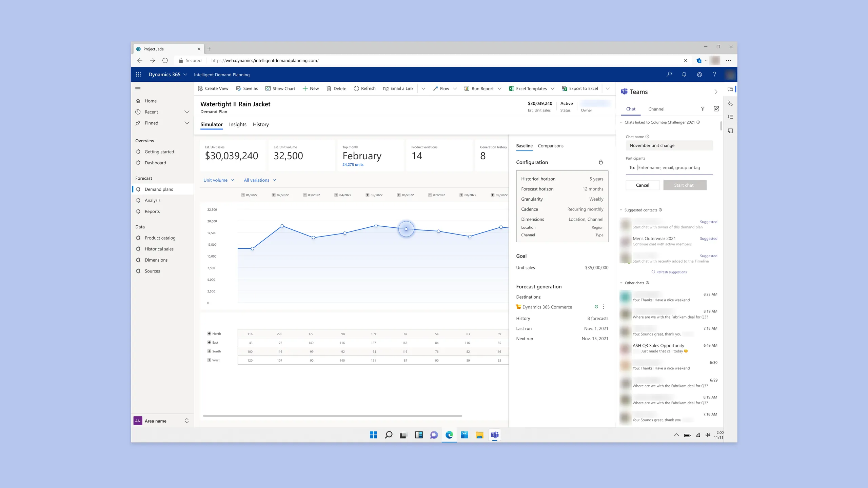Image resolution: width=868 pixels, height=488 pixels.
Task: Expand the Pinned section in sidebar
Action: [187, 123]
